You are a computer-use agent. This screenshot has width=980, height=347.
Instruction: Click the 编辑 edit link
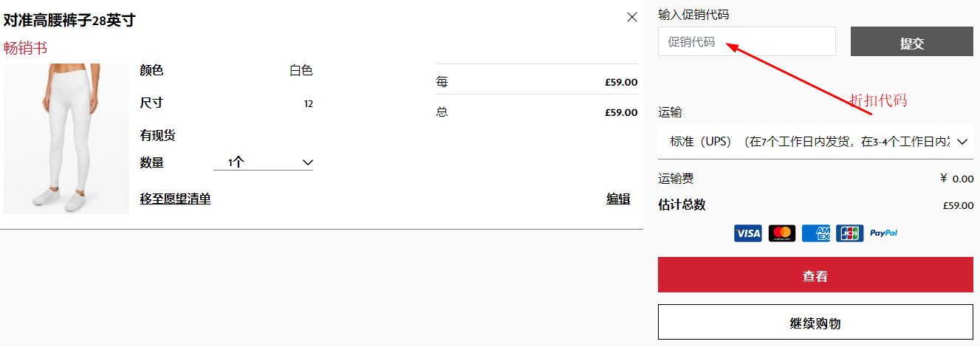coord(618,199)
